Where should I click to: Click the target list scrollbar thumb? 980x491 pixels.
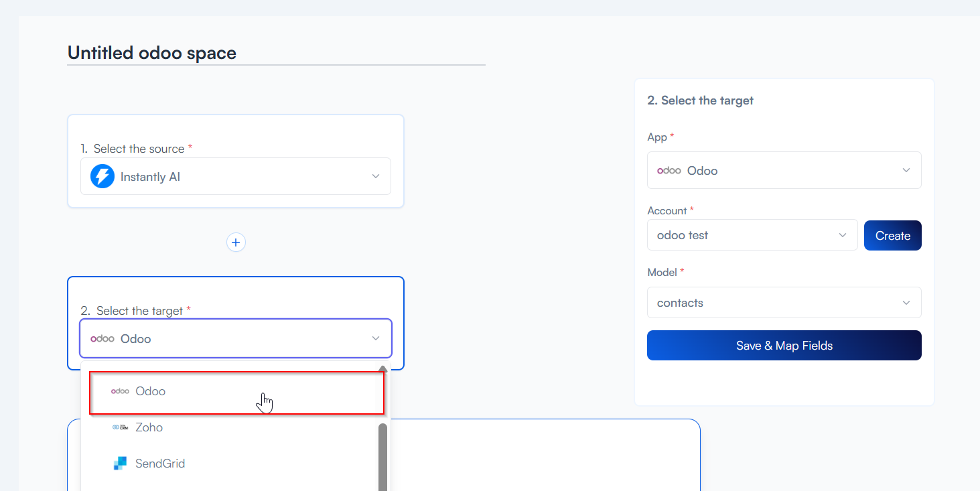pos(382,455)
